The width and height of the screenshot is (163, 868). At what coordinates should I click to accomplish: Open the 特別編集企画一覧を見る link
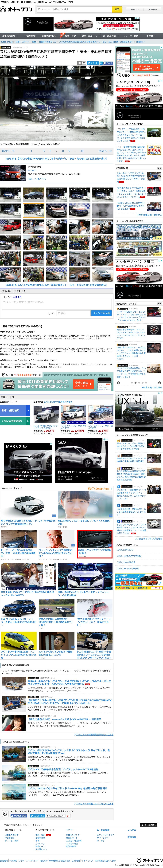[150, 215]
